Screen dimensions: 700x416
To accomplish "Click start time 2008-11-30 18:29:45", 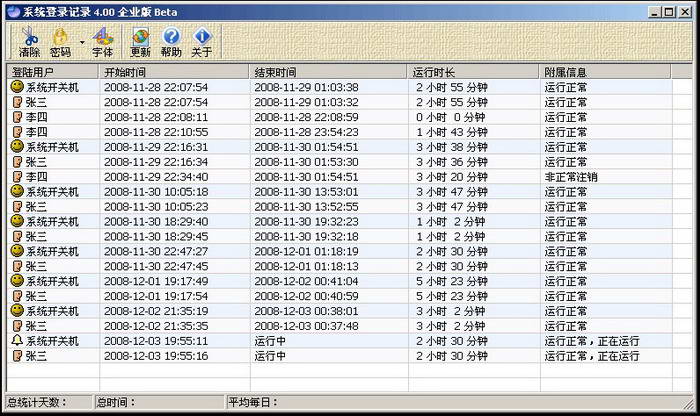I will tap(156, 237).
